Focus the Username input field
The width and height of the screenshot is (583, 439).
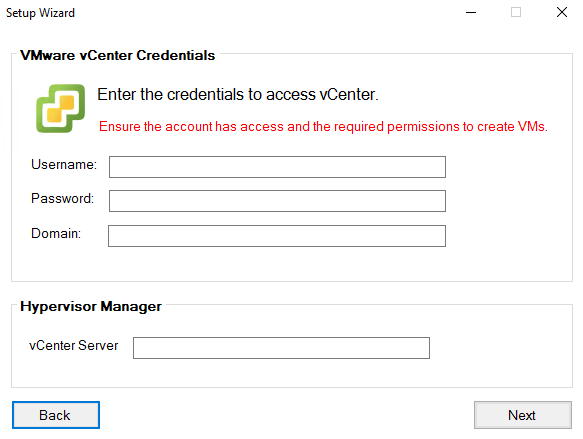coord(277,167)
